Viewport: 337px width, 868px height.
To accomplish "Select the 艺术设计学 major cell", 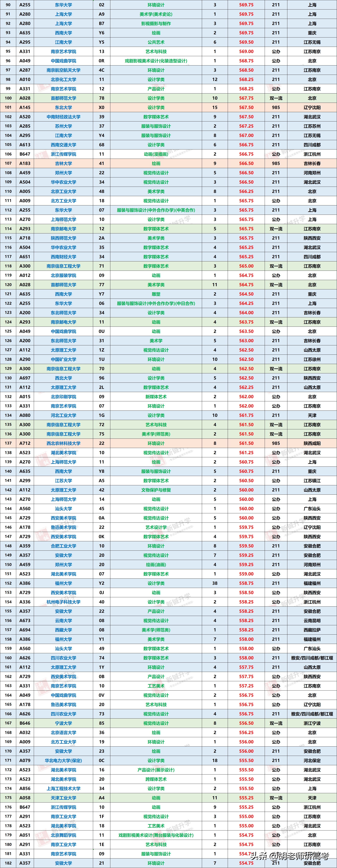I will [x=156, y=527].
